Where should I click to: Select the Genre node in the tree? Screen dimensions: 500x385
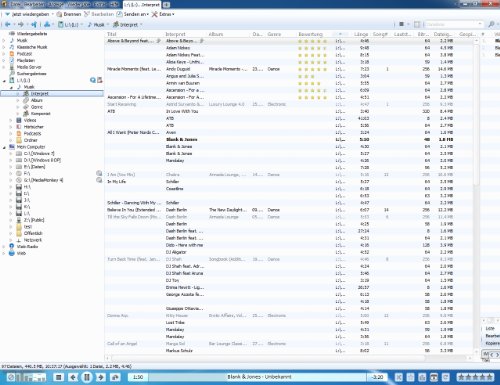(36, 107)
